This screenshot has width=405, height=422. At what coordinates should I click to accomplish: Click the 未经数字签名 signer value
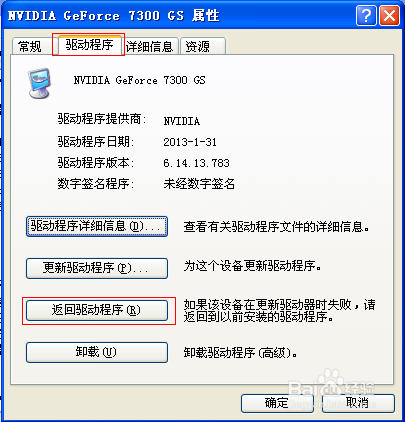coord(199,184)
